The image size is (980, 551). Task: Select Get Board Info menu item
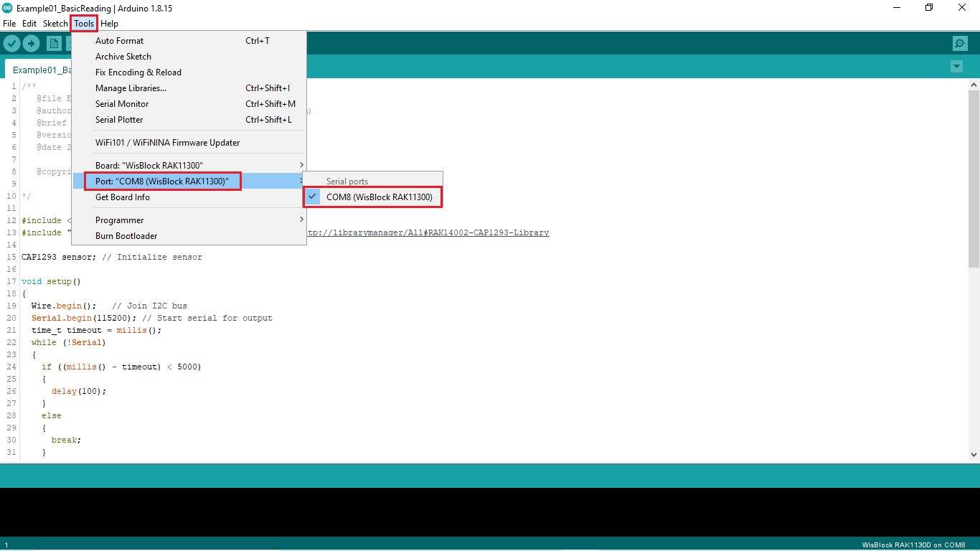point(189,197)
